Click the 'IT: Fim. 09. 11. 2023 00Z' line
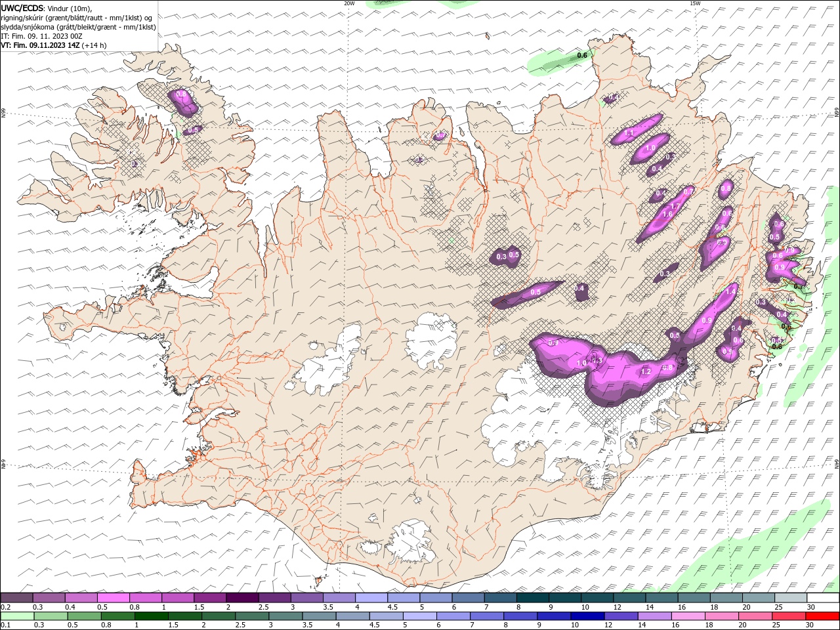 pos(41,36)
